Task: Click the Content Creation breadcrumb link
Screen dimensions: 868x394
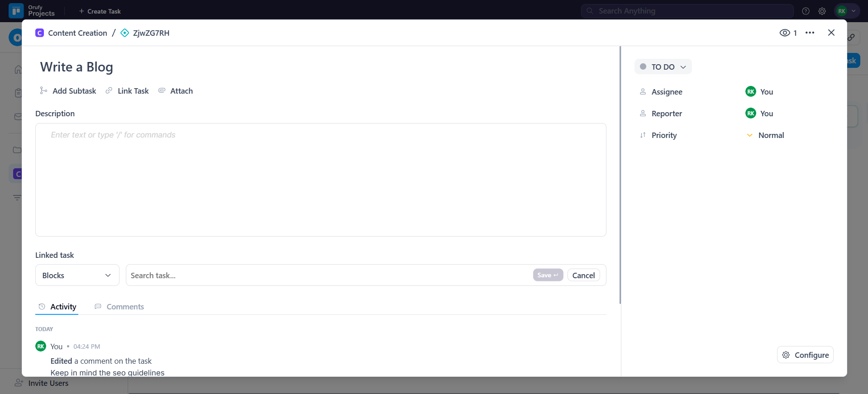Action: [x=77, y=33]
